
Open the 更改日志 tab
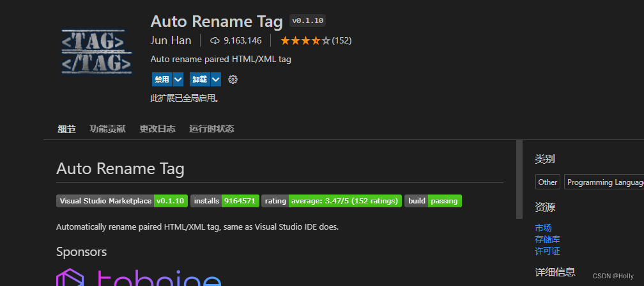coord(157,129)
